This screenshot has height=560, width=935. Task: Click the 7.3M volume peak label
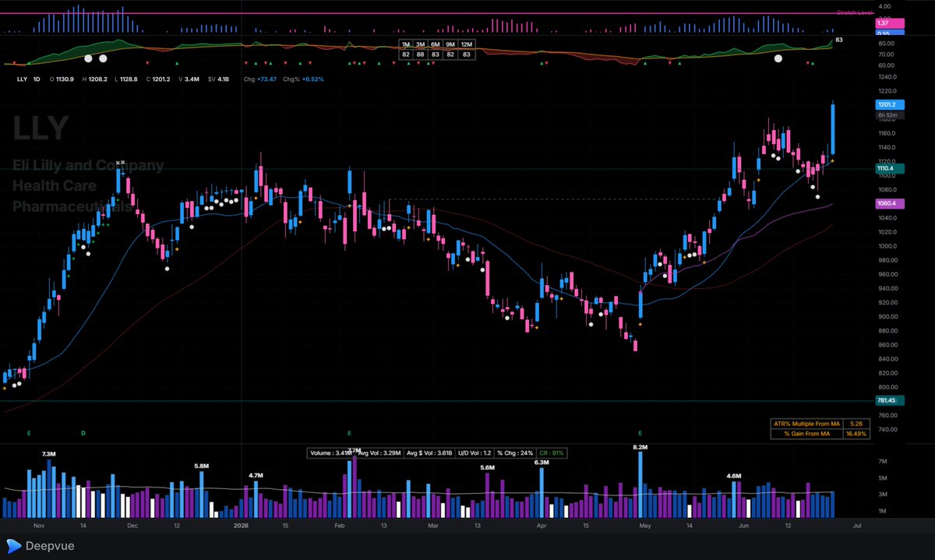[48, 453]
